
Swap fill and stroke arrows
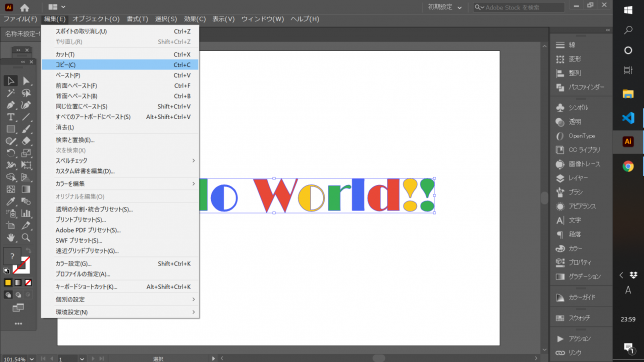click(28, 250)
